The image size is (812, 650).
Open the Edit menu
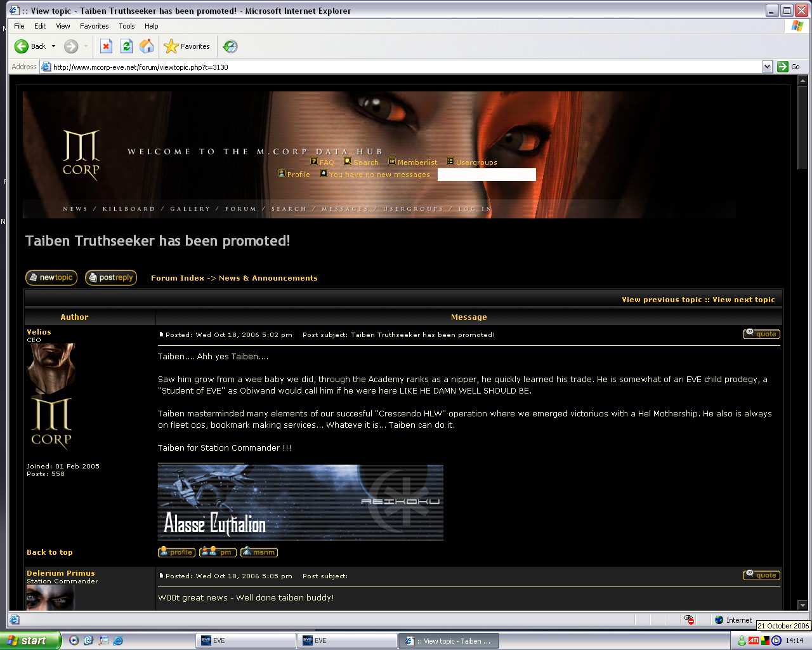(40, 26)
